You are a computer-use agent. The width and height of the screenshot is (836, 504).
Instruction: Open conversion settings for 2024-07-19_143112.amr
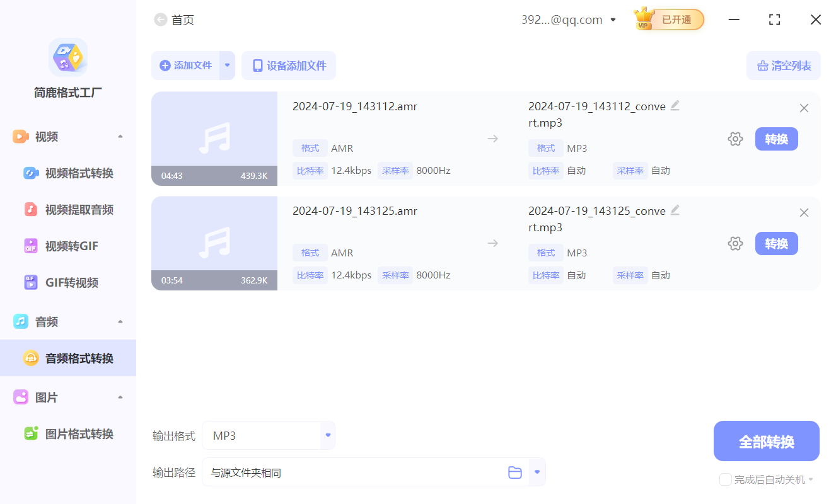735,139
